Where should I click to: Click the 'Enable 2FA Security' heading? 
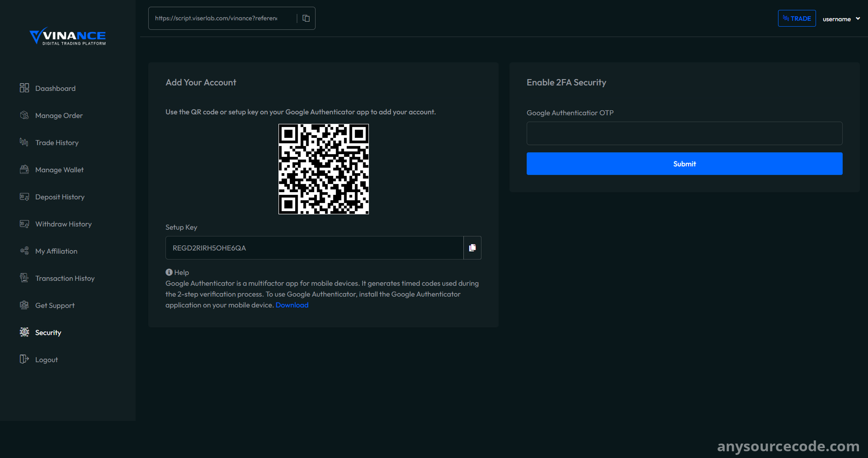click(566, 82)
